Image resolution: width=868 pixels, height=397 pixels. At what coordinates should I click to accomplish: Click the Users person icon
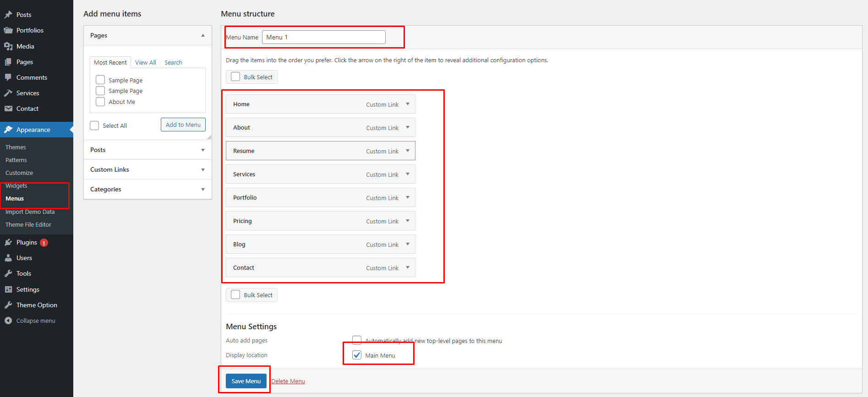tap(8, 258)
